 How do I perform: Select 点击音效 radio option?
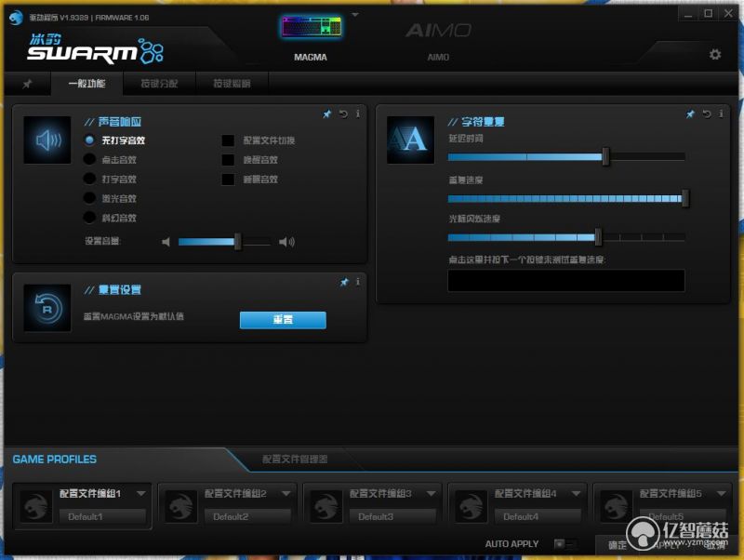[89, 159]
